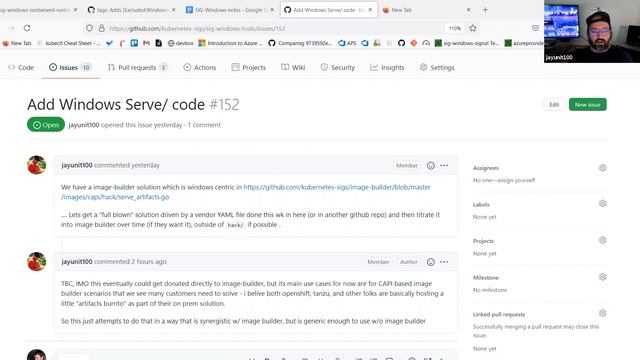
Task: Click the Pocket save icon
Action: 536,28
